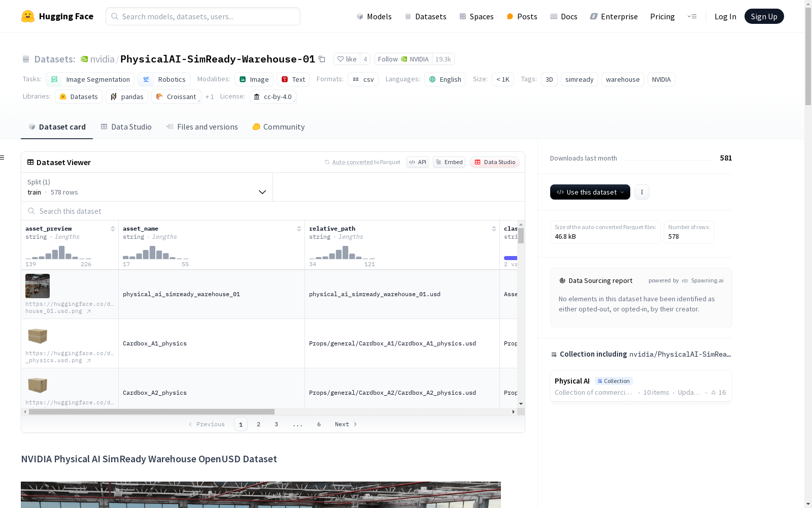Click the Embed button

point(449,162)
